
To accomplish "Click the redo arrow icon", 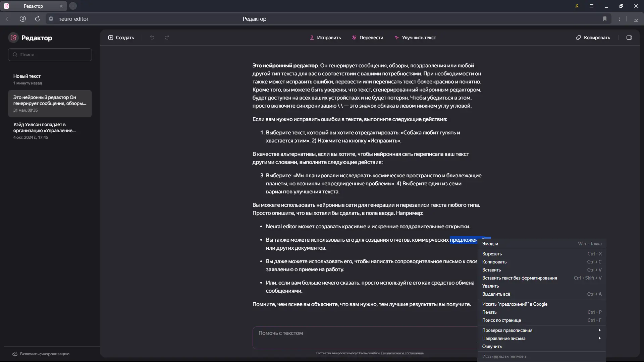I will coord(167,38).
